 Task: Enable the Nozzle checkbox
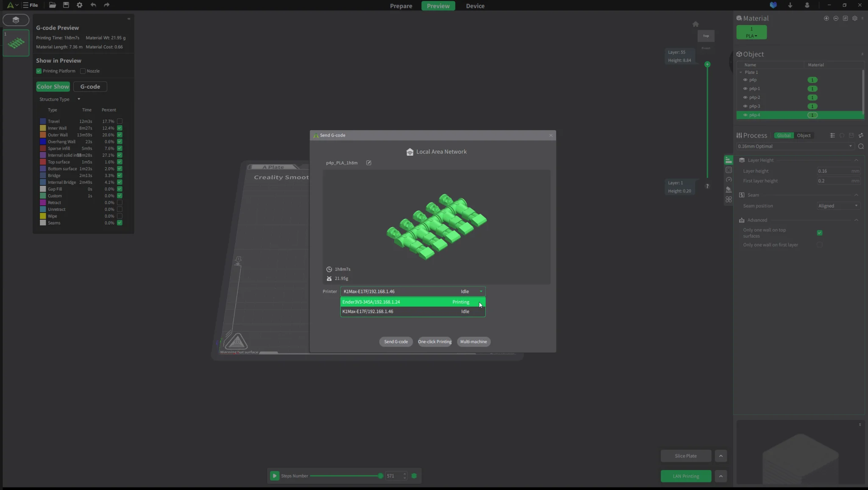pyautogui.click(x=83, y=71)
